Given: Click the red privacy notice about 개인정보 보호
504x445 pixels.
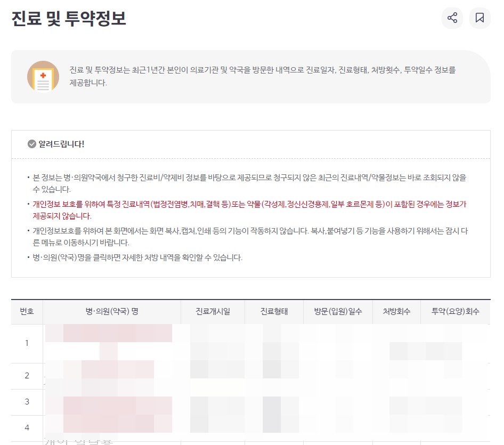Looking at the screenshot, I should point(249,210).
